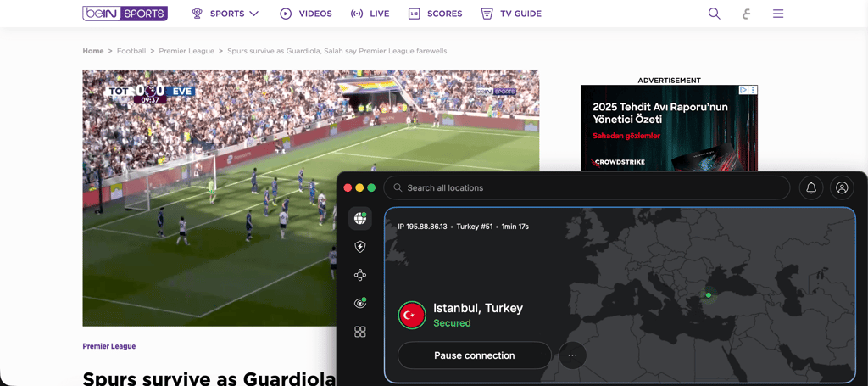This screenshot has height=386, width=868.
Task: Go to VIDEOS section
Action: coord(315,14)
